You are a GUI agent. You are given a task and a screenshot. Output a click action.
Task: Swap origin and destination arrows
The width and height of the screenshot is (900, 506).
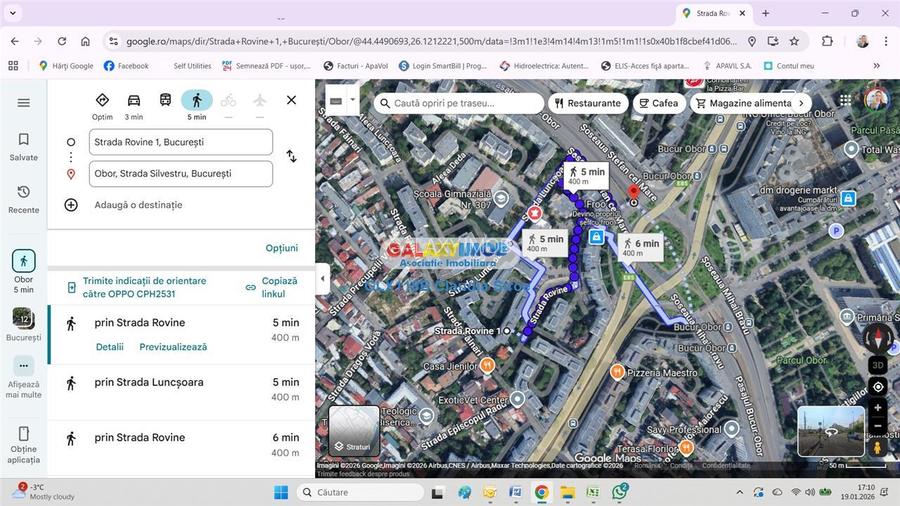tap(292, 156)
